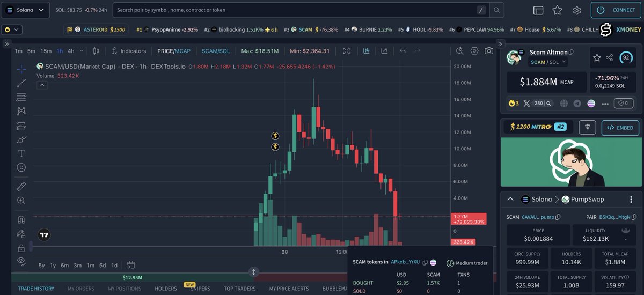This screenshot has height=295, width=644.
Task: Open the TOP TRADERS tab
Action: click(240, 289)
